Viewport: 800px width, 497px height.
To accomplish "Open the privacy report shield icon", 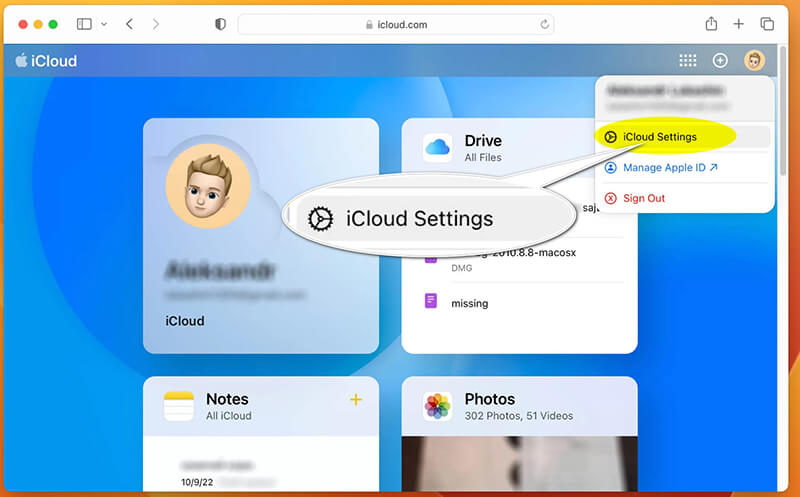I will pos(220,24).
